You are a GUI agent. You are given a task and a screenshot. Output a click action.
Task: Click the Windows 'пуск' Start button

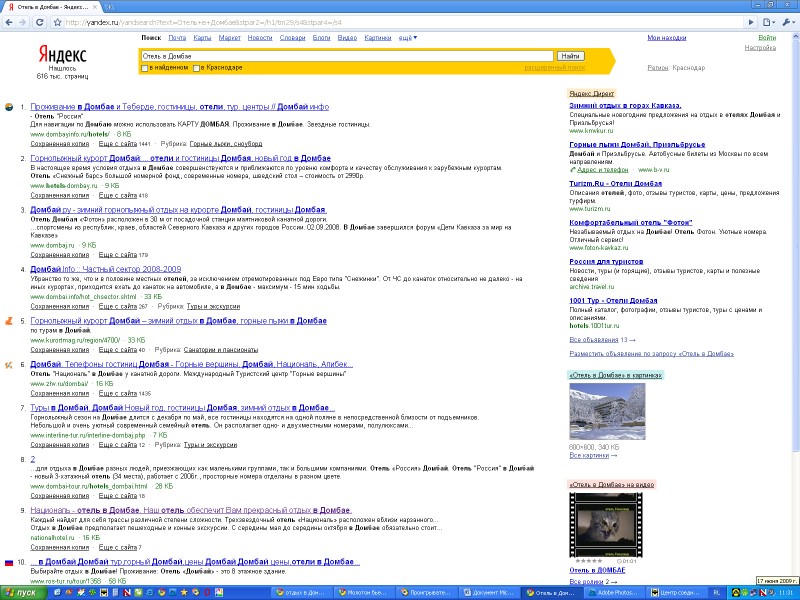click(22, 592)
